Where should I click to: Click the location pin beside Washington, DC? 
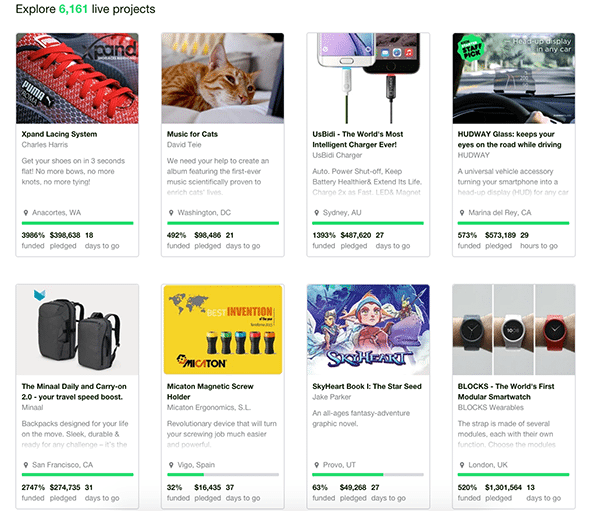[170, 213]
